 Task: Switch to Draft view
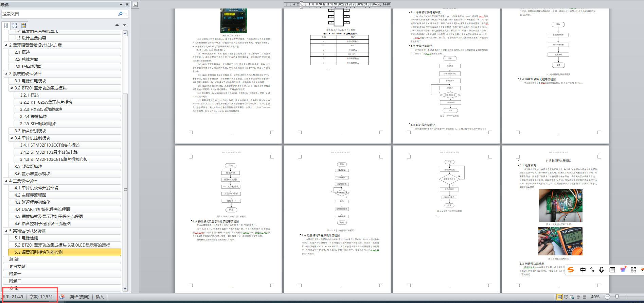585,297
